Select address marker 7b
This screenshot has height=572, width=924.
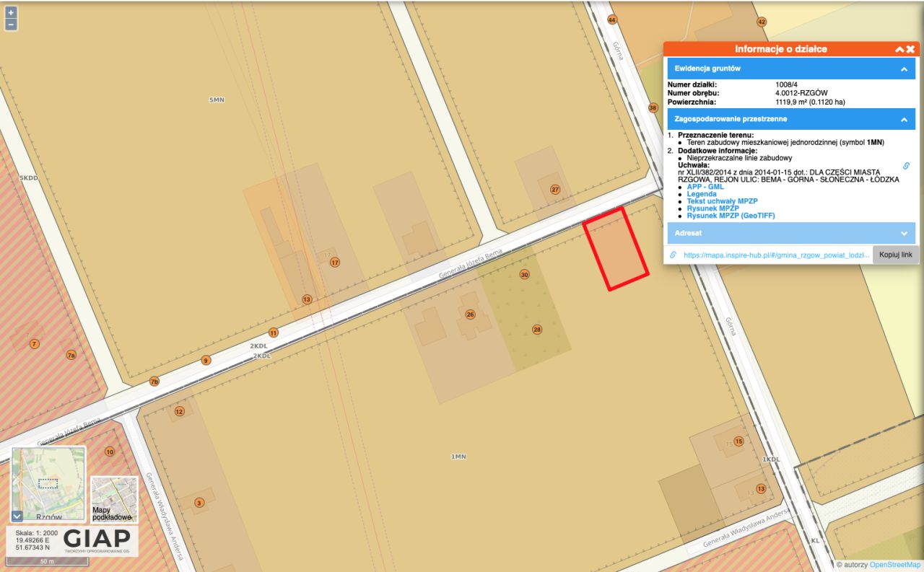154,382
